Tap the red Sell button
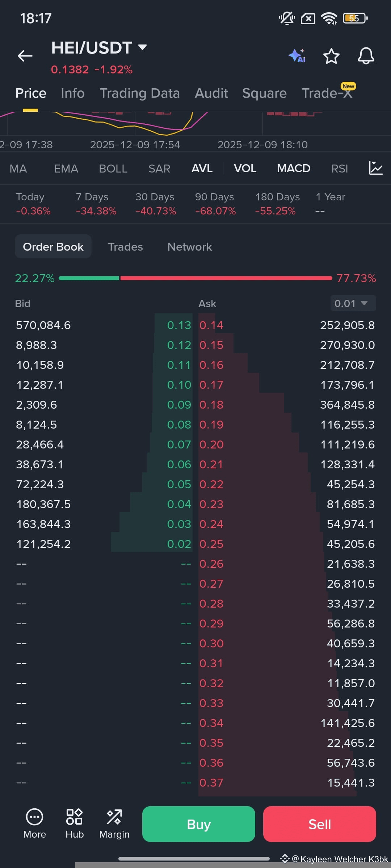The height and width of the screenshot is (868, 391). tap(319, 824)
